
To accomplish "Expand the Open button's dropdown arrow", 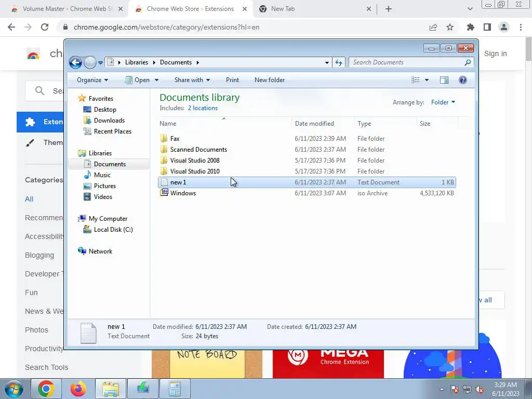I will [x=156, y=80].
